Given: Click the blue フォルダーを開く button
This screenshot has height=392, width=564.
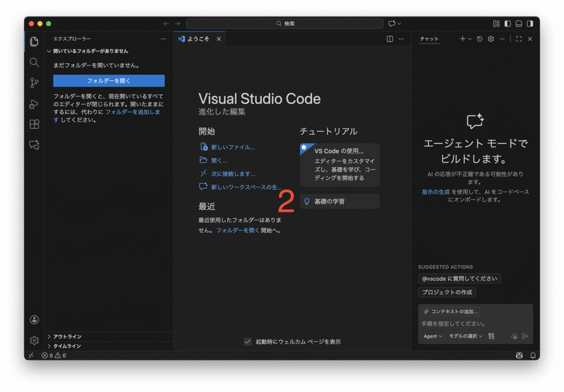Looking at the screenshot, I should pyautogui.click(x=109, y=81).
